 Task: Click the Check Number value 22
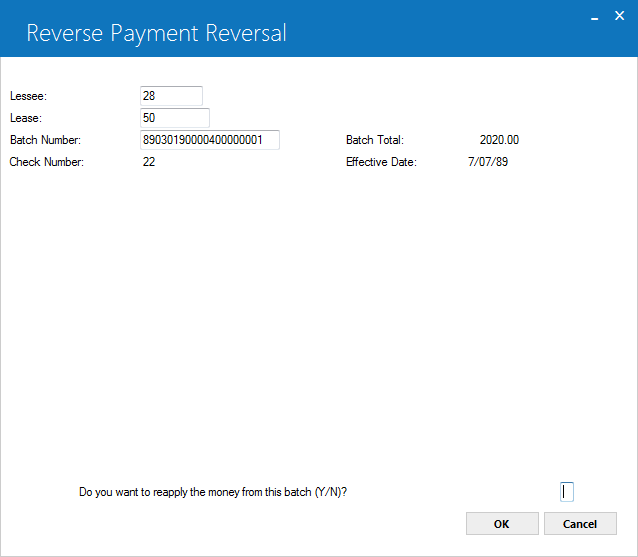click(149, 162)
